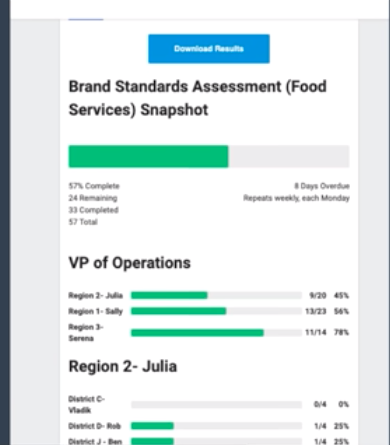Click the 24 Remaining statistic
390x445 pixels.
(93, 198)
